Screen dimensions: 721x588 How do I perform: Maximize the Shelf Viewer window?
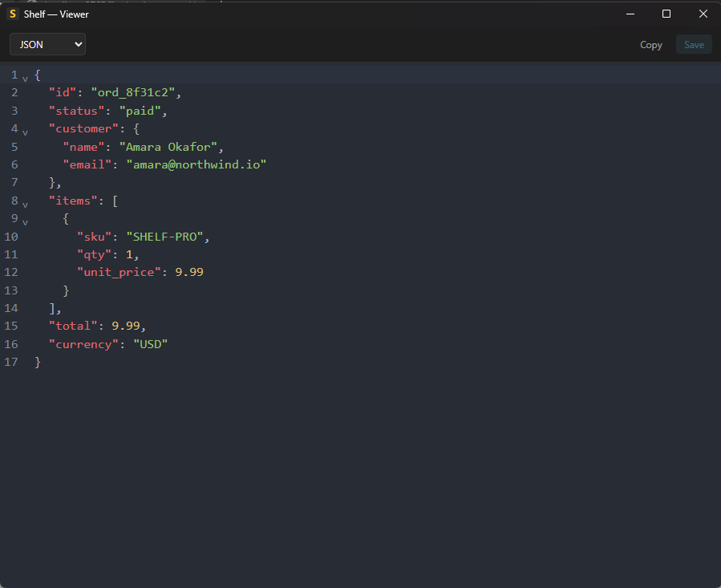[x=666, y=14]
